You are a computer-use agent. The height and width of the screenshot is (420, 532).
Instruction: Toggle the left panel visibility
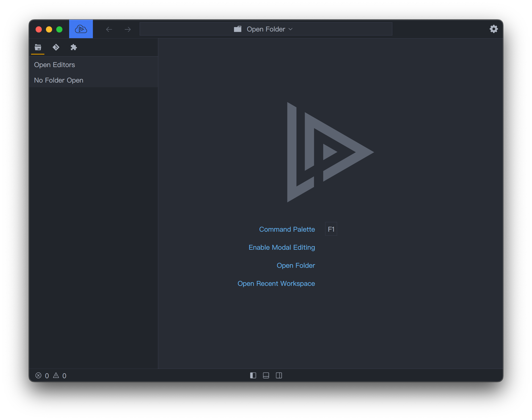coord(253,376)
